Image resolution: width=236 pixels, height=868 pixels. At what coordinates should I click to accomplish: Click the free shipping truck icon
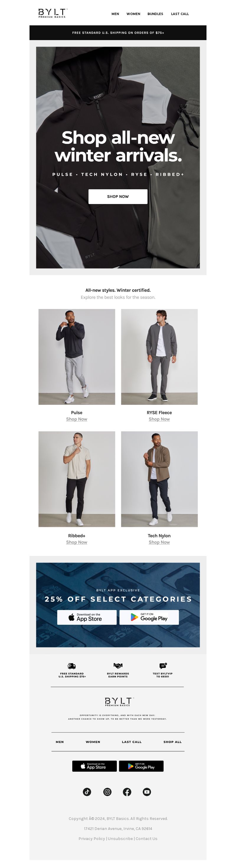pyautogui.click(x=71, y=666)
